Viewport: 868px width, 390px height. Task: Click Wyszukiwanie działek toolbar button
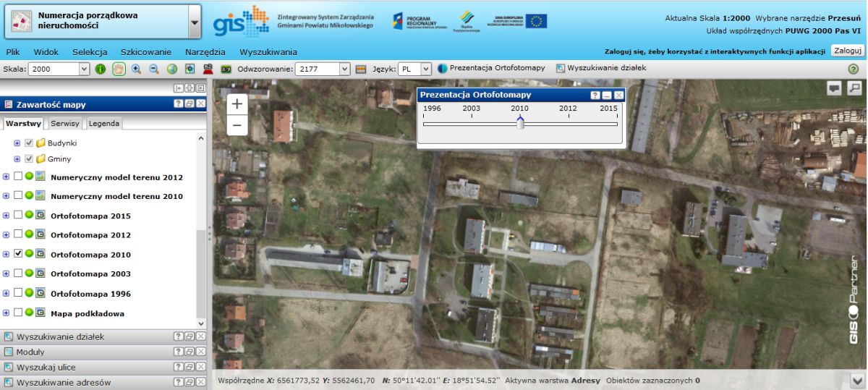pos(600,68)
